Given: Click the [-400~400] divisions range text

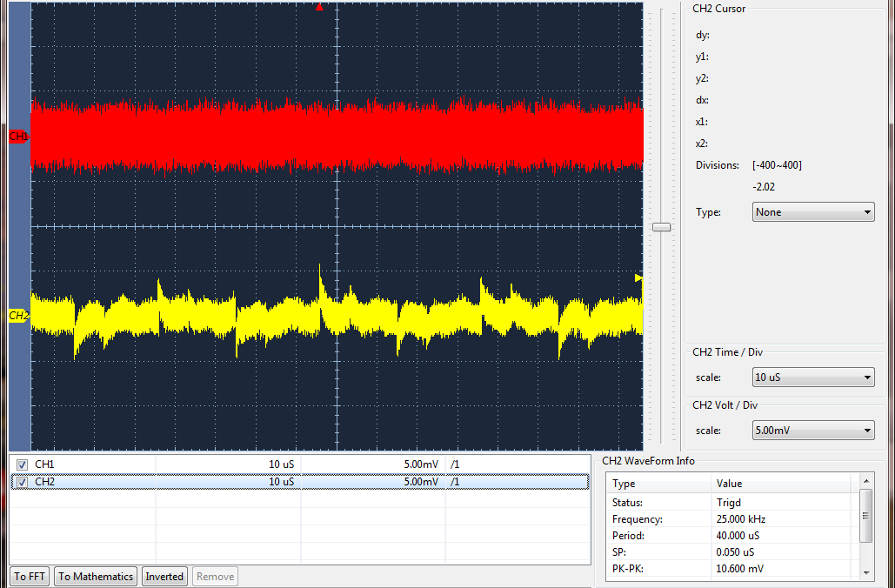Looking at the screenshot, I should [x=777, y=165].
